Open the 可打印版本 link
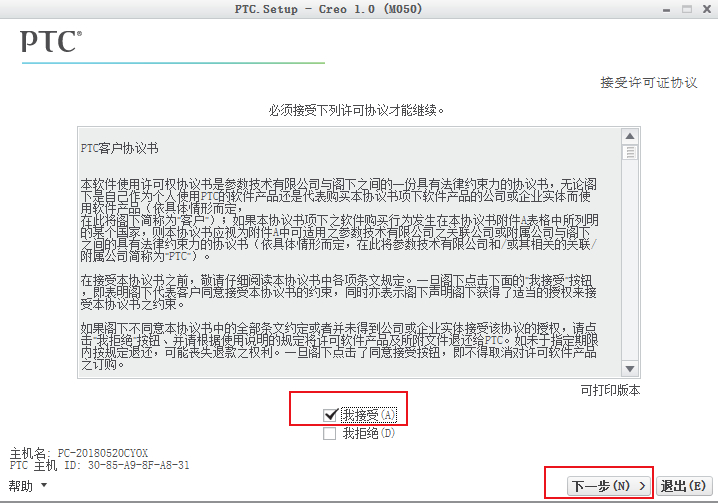Image resolution: width=718 pixels, height=503 pixels. click(x=610, y=390)
